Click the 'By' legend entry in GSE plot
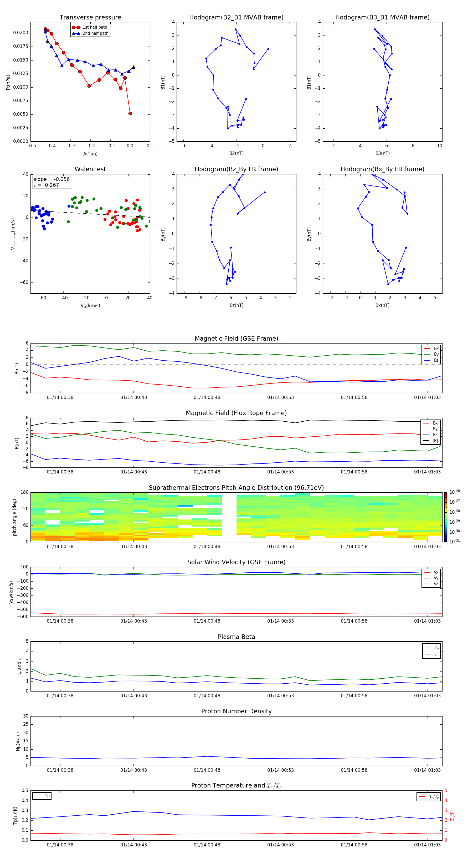Screen dimensions: 473x868 (x=431, y=354)
